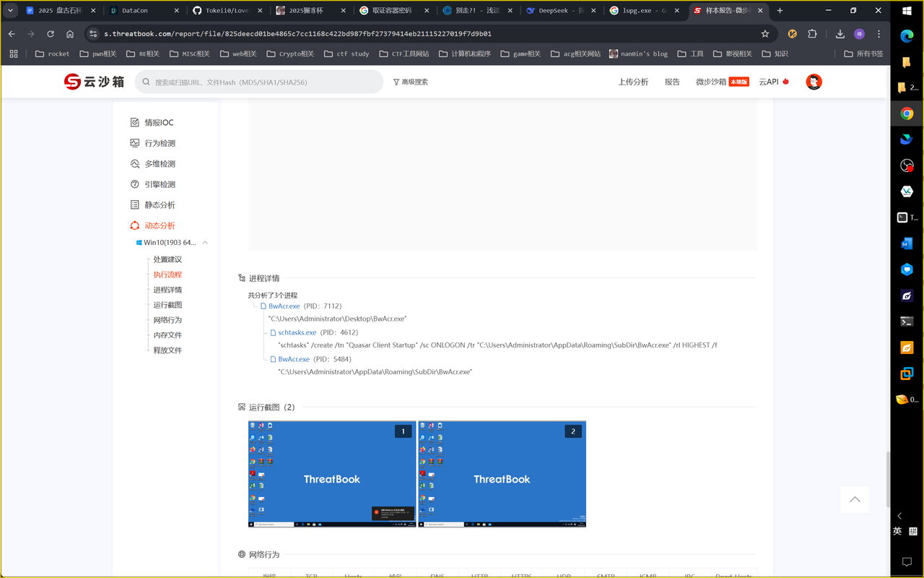Switch to the 2025 盘古石杯 tab
Image resolution: width=924 pixels, height=578 pixels.
pyautogui.click(x=60, y=11)
